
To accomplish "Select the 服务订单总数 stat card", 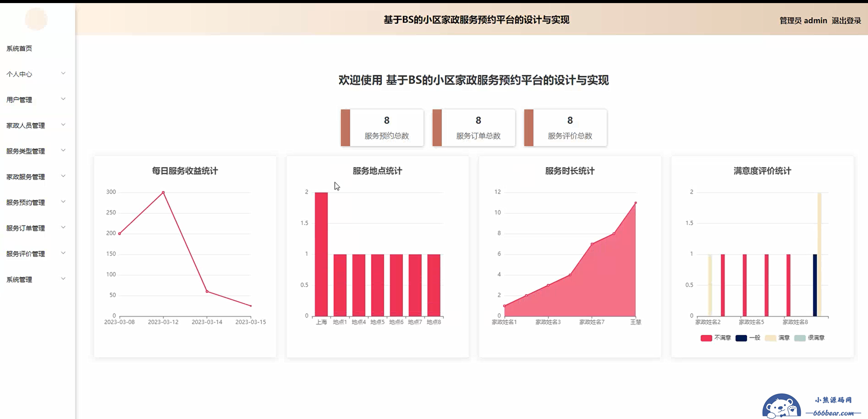I will click(x=474, y=128).
